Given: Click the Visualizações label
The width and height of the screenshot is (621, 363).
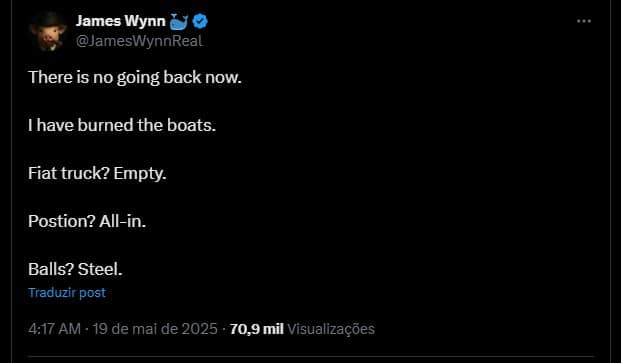Looking at the screenshot, I should (x=331, y=329).
